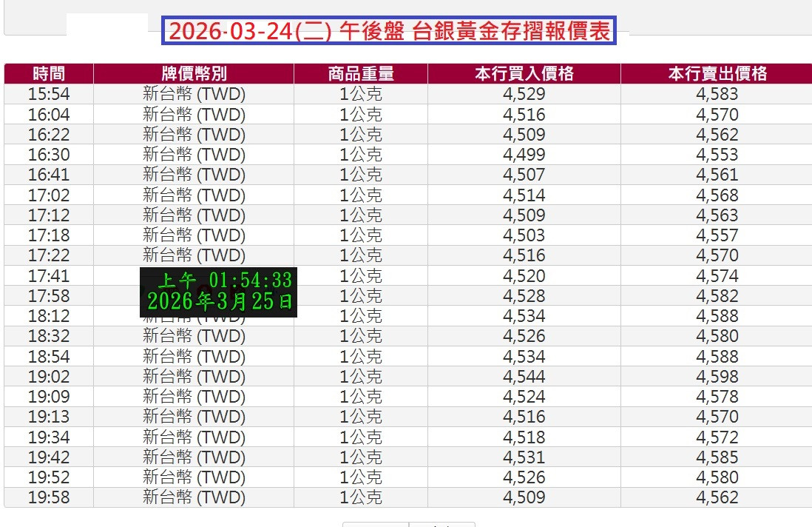Select sell price 4,583
The height and width of the screenshot is (527, 812).
pos(717,94)
